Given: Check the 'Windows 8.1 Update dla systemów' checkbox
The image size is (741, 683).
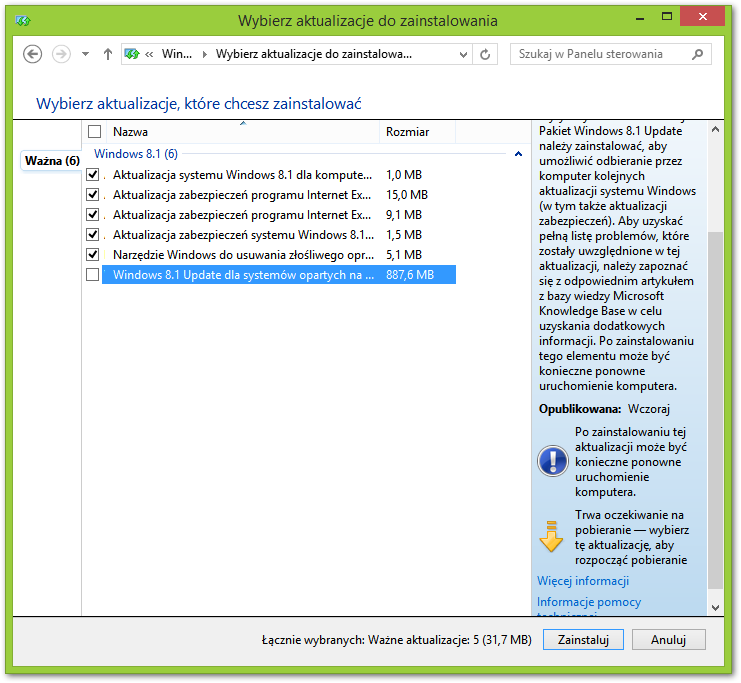Looking at the screenshot, I should click(93, 275).
